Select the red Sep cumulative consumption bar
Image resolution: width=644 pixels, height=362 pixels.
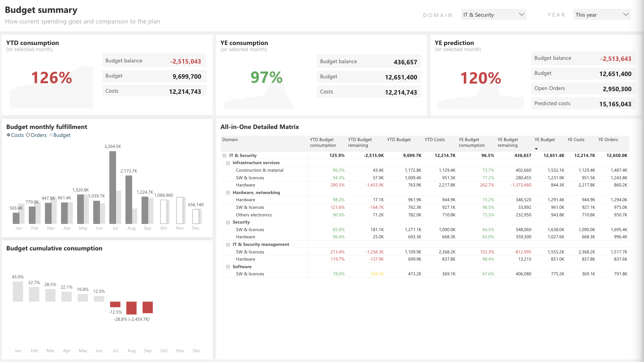click(148, 307)
